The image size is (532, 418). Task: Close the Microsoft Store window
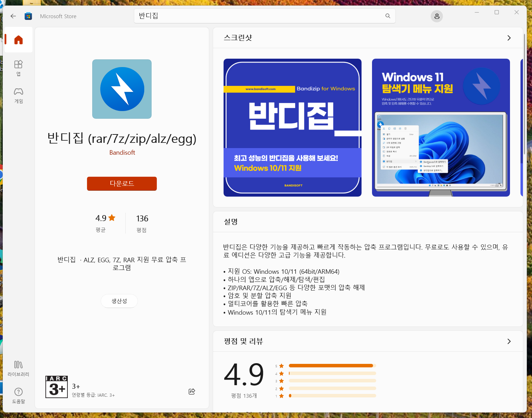tap(517, 12)
